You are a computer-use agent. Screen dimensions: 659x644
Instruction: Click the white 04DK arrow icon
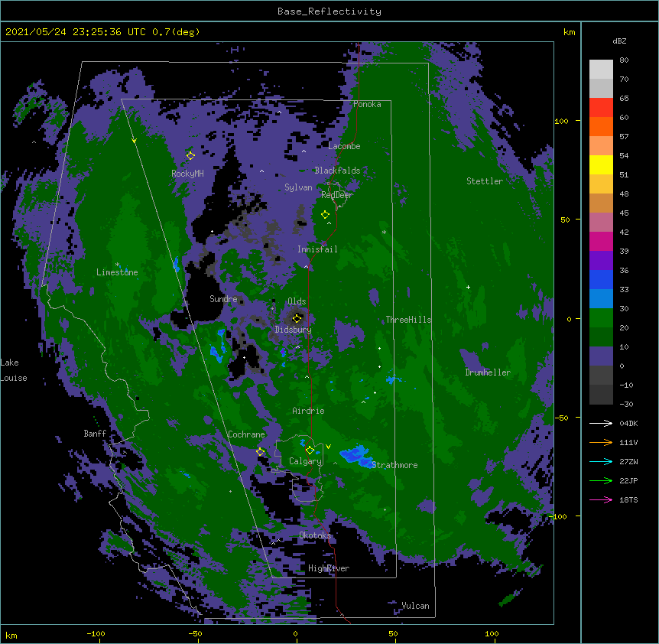[601, 423]
